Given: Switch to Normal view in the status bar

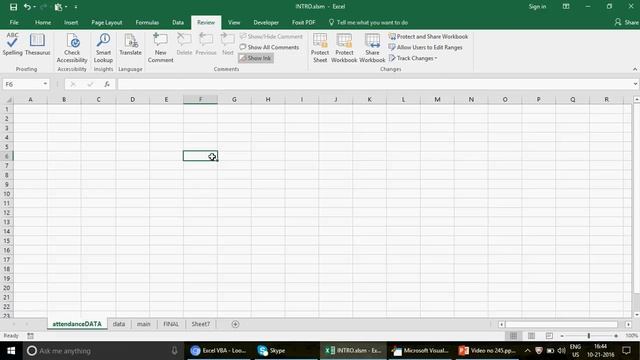Looking at the screenshot, I should [x=513, y=336].
